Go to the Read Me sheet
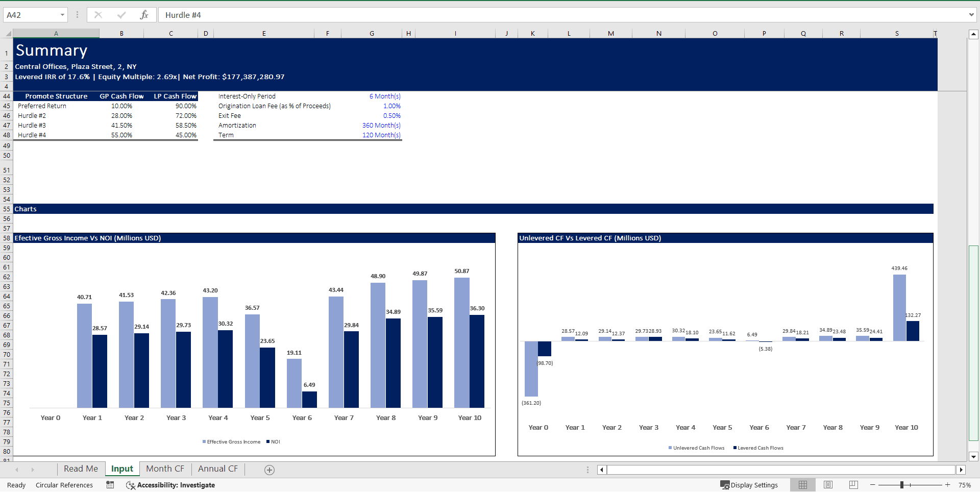 (80, 469)
